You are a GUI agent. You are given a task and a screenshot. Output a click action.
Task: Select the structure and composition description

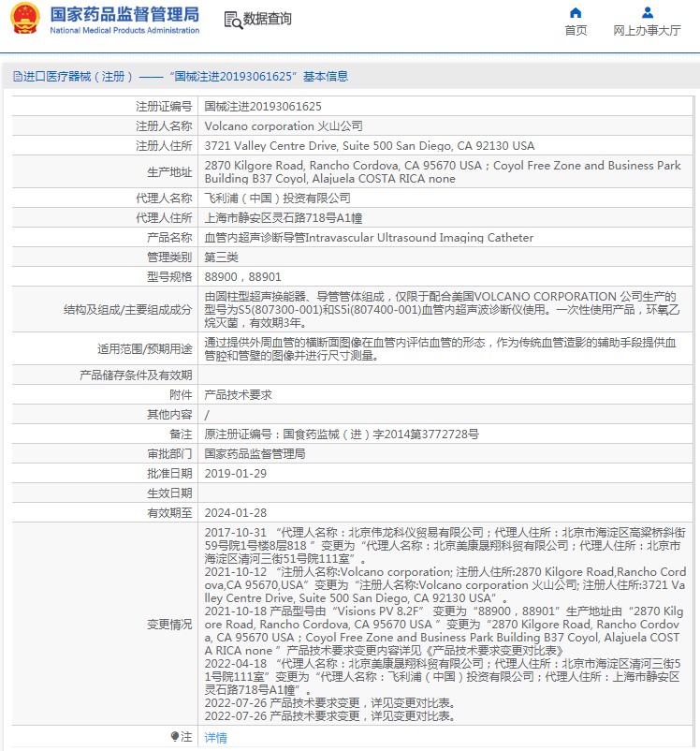tap(442, 309)
